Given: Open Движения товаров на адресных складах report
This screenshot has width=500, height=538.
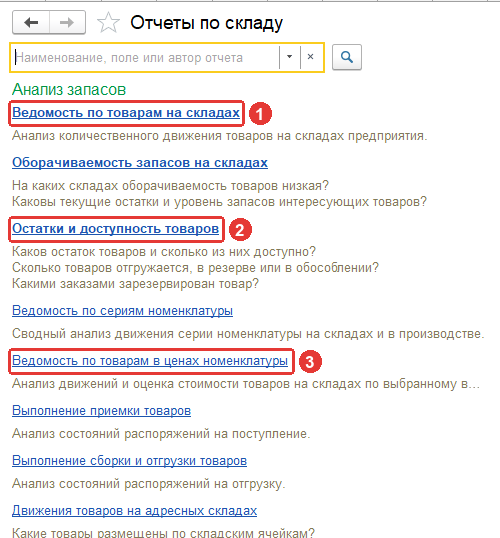Looking at the screenshot, I should [135, 511].
